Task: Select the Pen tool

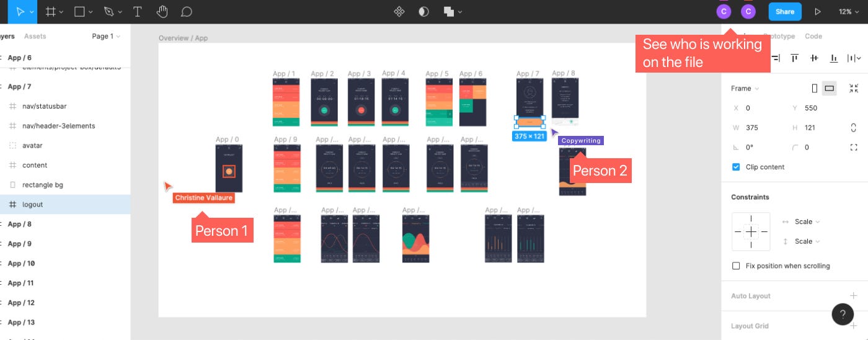Action: (x=109, y=11)
